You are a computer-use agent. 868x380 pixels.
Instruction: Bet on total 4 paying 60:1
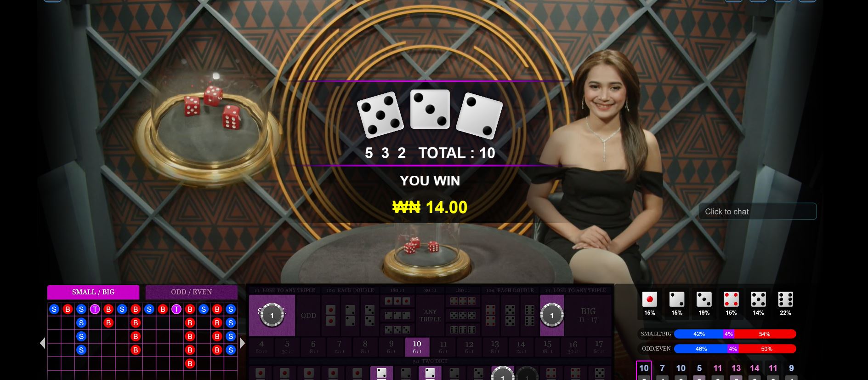(261, 347)
